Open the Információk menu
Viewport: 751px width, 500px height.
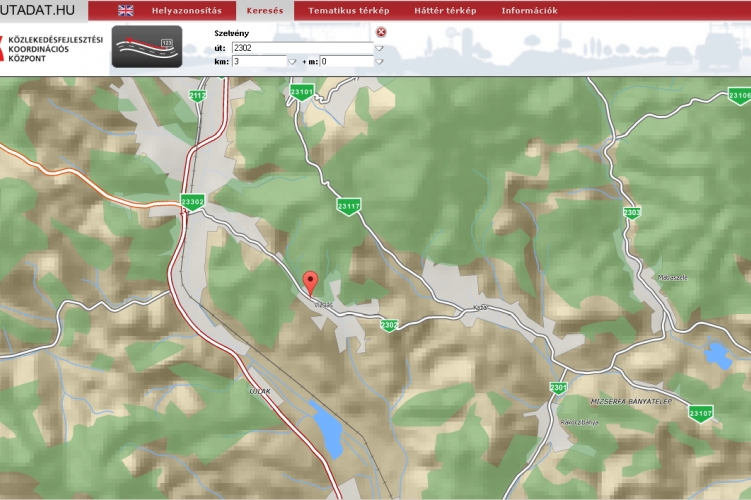click(x=529, y=11)
